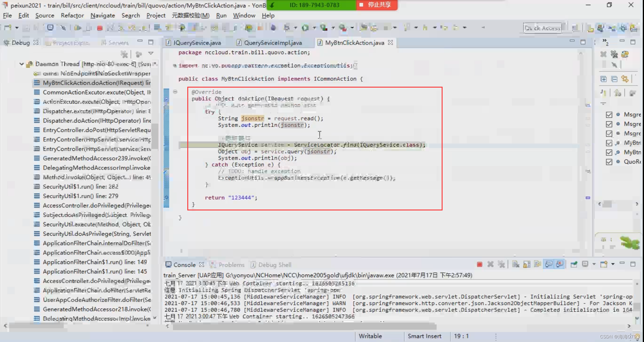Screen dimensions: 644x342
Task: Click the Debug view vertical scrollbar
Action: coord(155,135)
